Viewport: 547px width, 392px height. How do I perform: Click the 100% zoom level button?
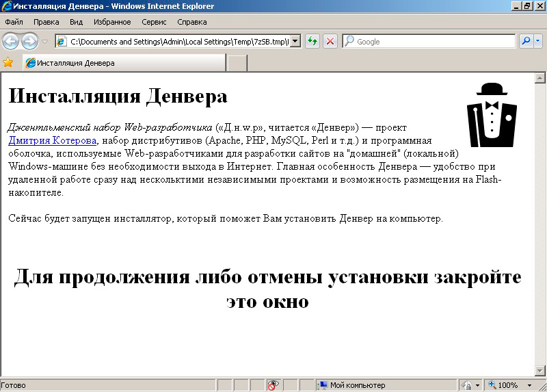503,385
